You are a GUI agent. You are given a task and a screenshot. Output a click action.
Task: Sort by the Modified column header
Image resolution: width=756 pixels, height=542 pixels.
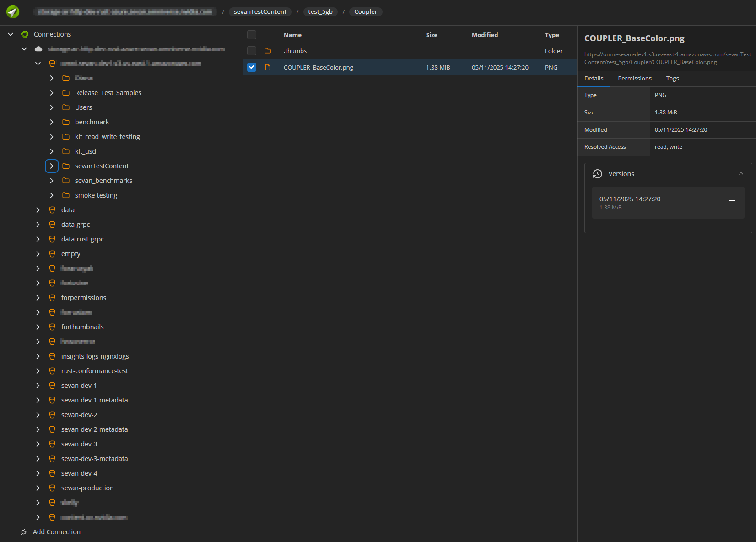485,35
